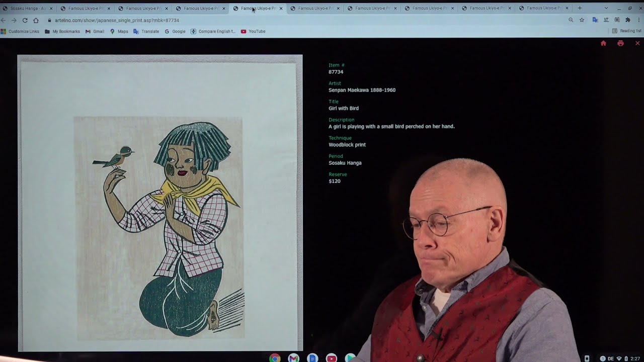Launch YouTube from the shelf

(331, 358)
